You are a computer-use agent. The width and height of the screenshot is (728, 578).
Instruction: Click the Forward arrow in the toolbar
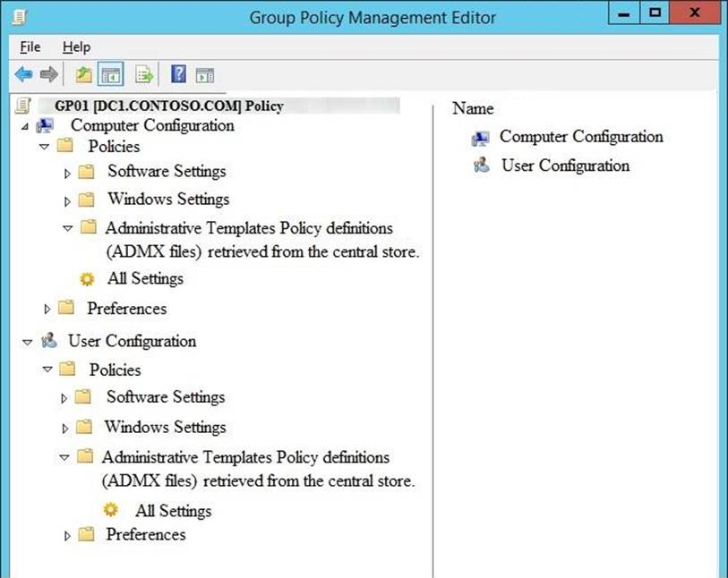coord(49,75)
